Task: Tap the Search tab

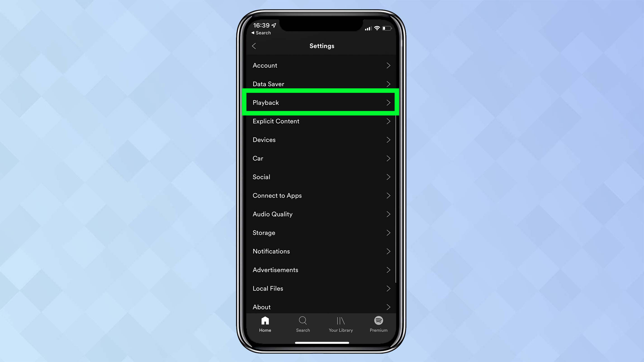Action: pos(303,324)
